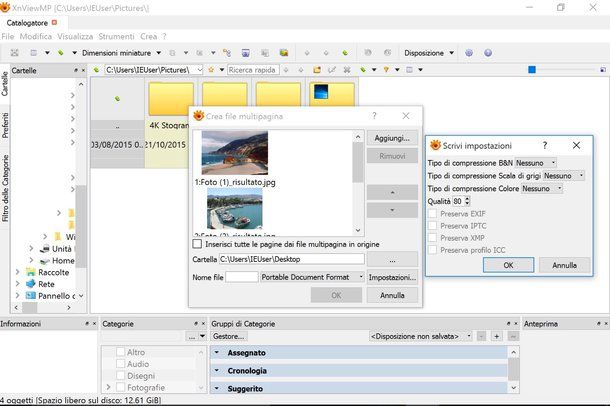The width and height of the screenshot is (610, 406).
Task: Open Dimensioni miniature dropdown
Action: [159, 53]
